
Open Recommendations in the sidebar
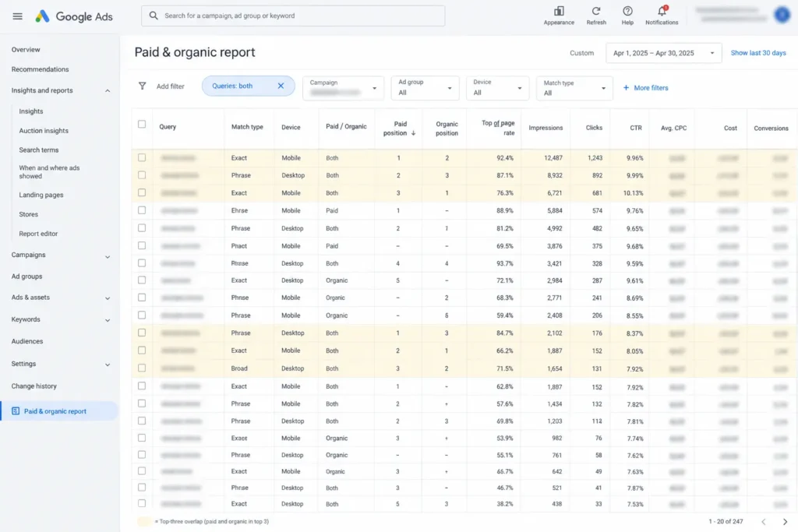click(40, 69)
